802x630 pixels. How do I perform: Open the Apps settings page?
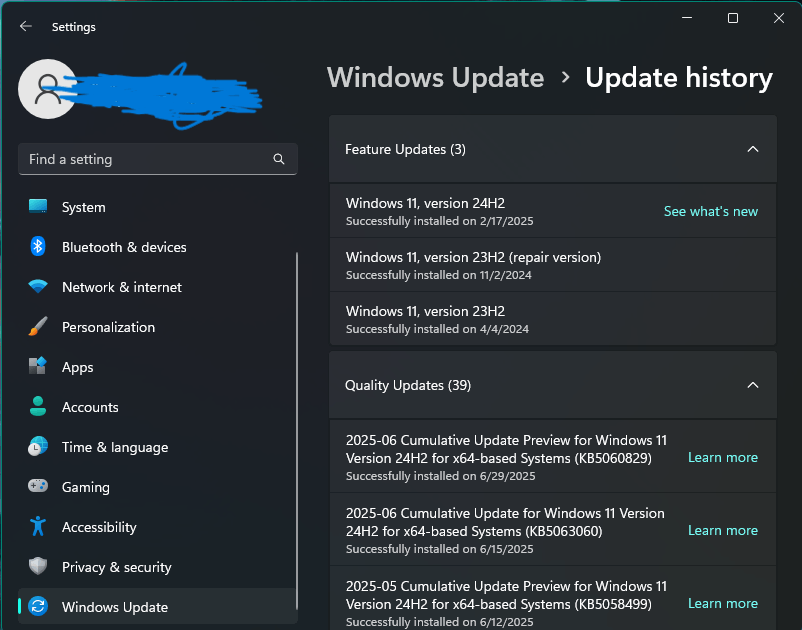(158, 367)
